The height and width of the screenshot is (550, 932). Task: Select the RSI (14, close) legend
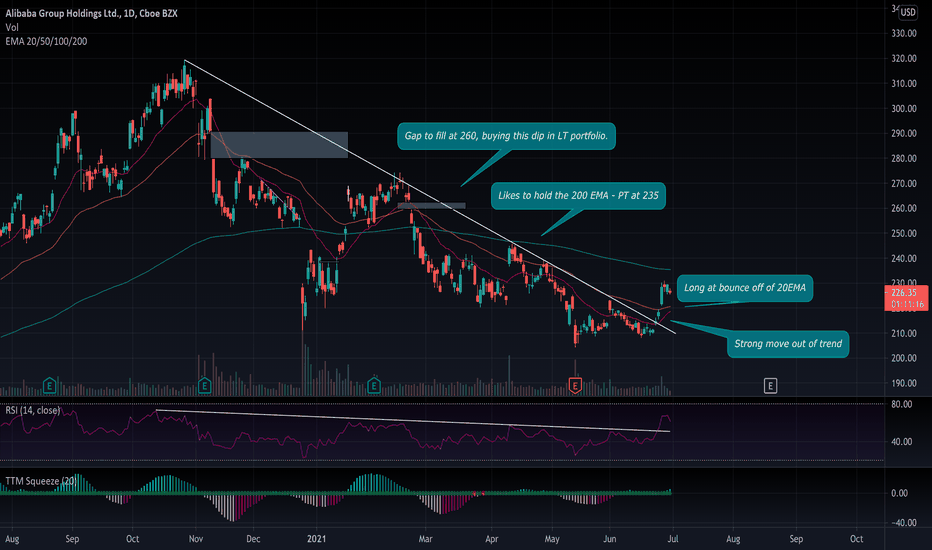point(33,410)
